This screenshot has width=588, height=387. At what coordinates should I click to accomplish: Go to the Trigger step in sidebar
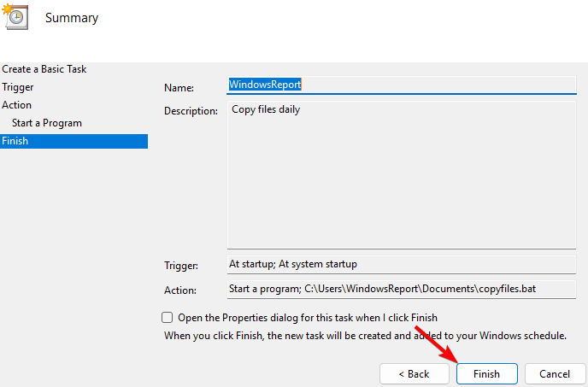click(x=18, y=87)
